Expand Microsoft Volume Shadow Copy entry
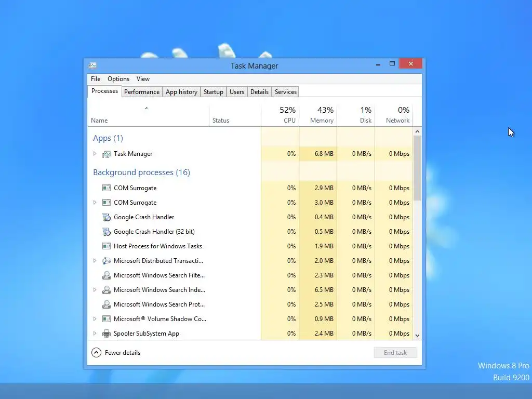The width and height of the screenshot is (532, 399). pyautogui.click(x=95, y=319)
